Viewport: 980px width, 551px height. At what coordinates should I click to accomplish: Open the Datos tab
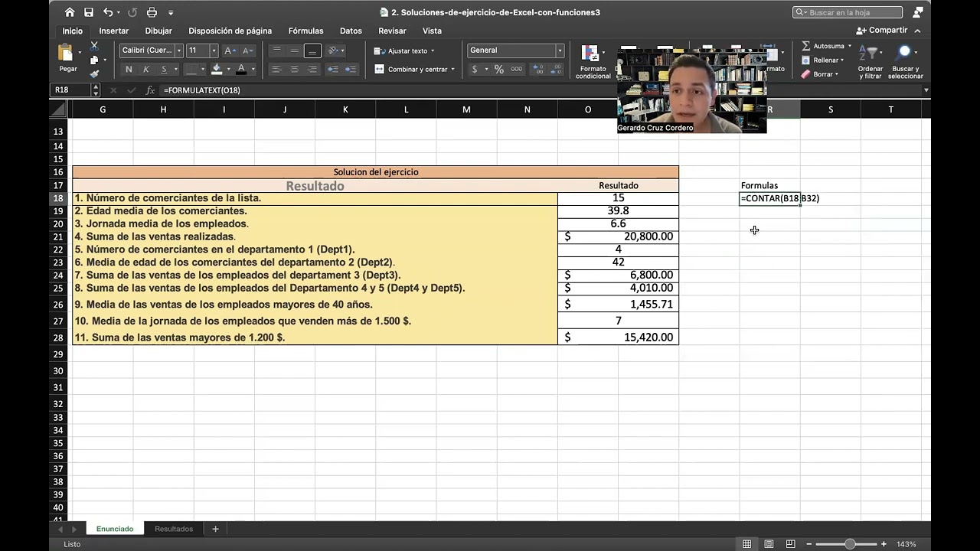pos(351,31)
